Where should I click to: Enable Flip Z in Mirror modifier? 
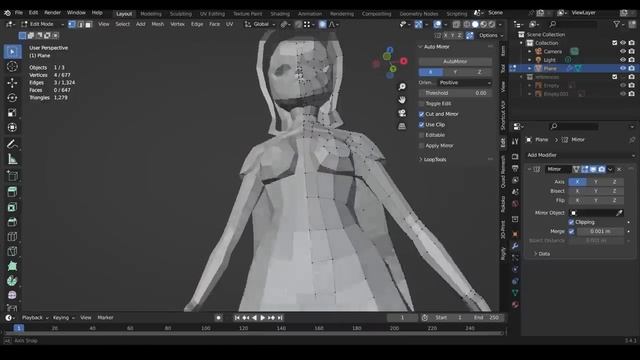tap(614, 200)
